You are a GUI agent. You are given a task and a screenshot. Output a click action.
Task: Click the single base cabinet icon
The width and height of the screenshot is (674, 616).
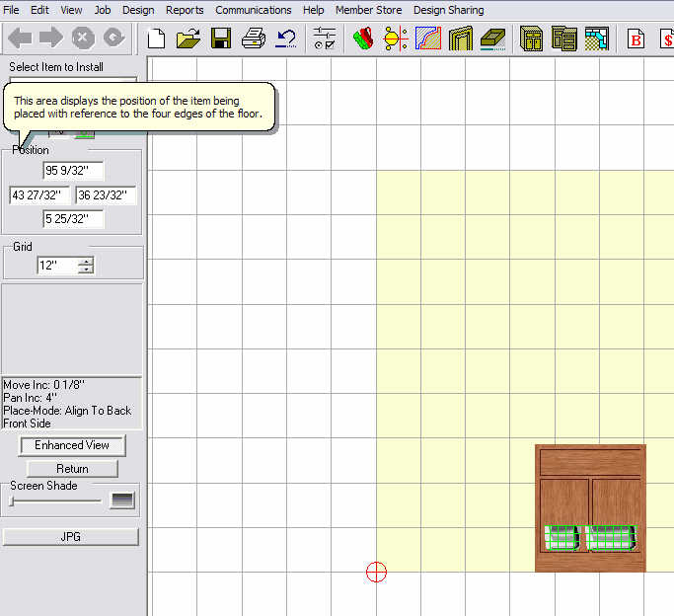coord(531,38)
